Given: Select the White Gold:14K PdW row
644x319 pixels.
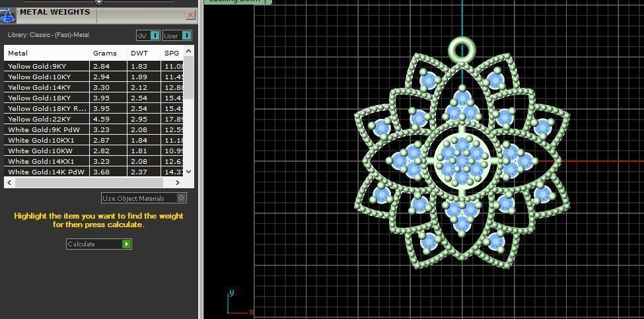Looking at the screenshot, I should 94,172.
